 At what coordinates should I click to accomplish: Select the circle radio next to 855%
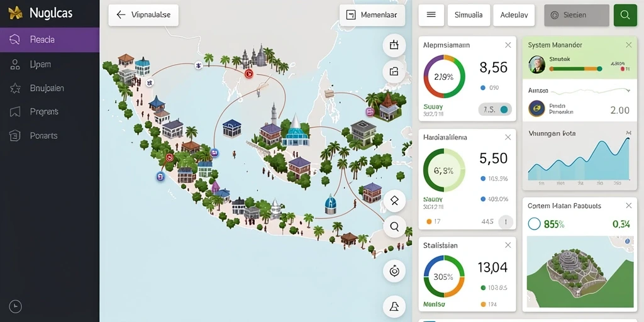[x=534, y=224]
